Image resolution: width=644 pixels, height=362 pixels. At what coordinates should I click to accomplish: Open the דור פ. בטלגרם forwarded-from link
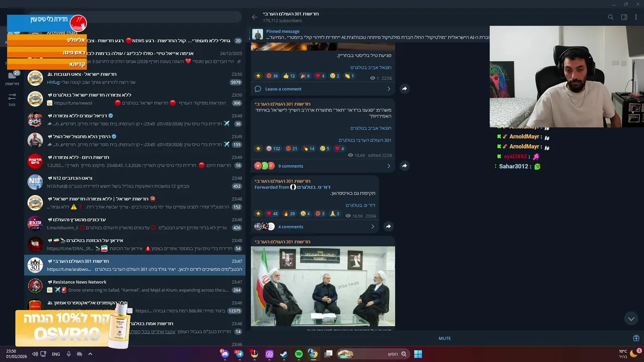313,187
